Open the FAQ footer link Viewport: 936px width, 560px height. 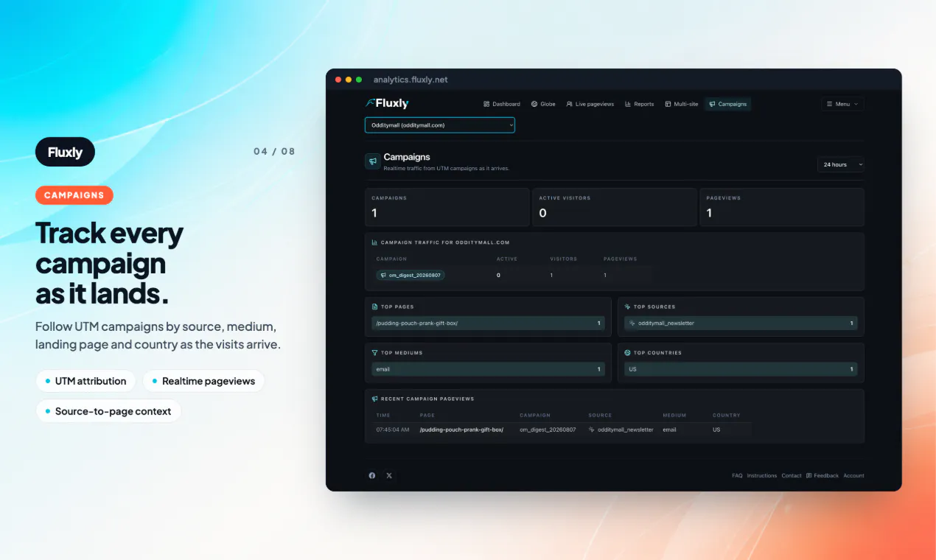pyautogui.click(x=737, y=476)
